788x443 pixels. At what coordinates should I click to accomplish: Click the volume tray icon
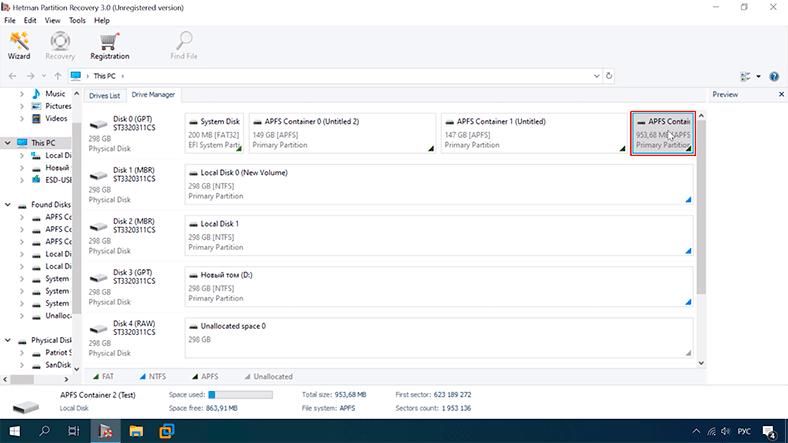[x=725, y=431]
